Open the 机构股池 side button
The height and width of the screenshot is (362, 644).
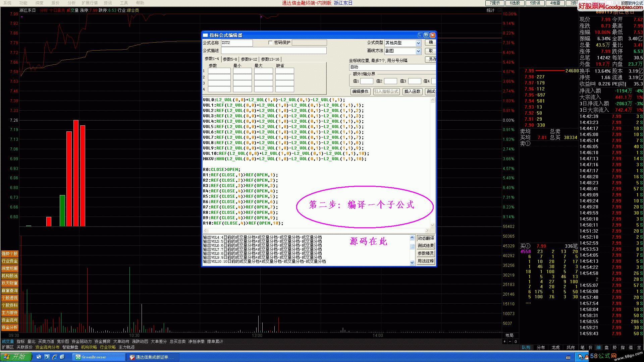tap(10, 276)
